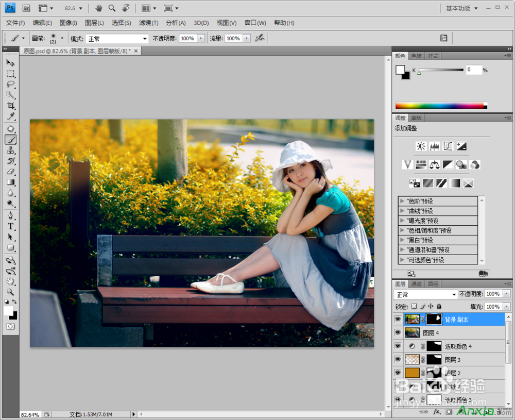This screenshot has width=515, height=420.
Task: Toggle lock all for layer
Action: pyautogui.click(x=439, y=306)
